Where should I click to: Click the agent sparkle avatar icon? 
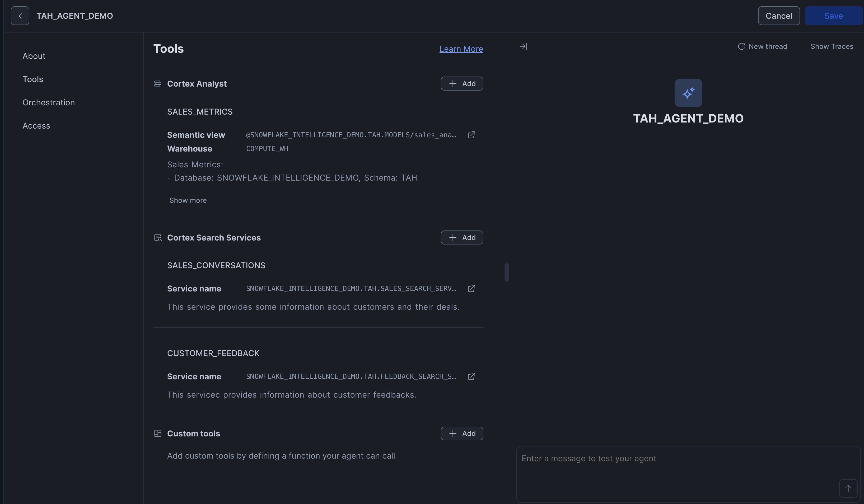[x=688, y=93]
